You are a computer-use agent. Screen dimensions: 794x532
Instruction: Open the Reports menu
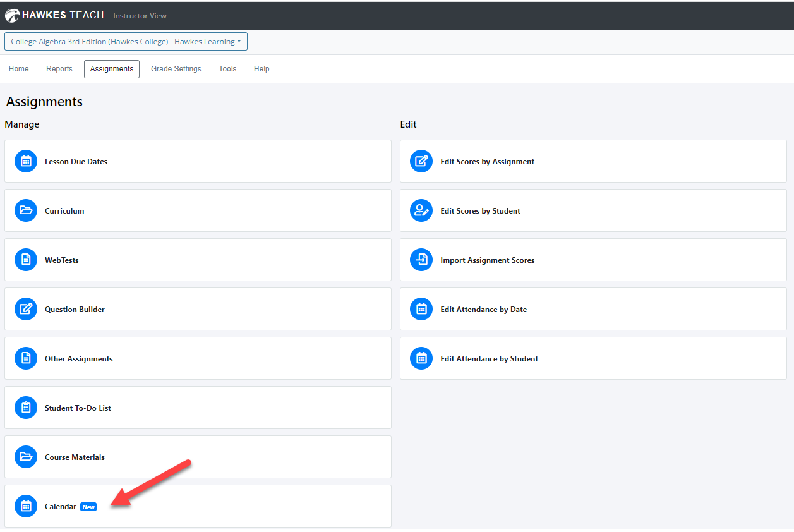coord(59,69)
